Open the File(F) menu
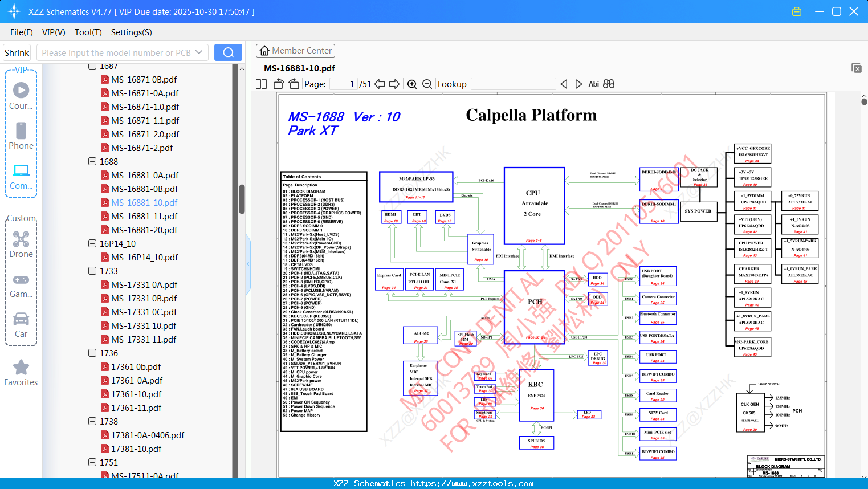Viewport: 868px width, 489px height. tap(22, 32)
